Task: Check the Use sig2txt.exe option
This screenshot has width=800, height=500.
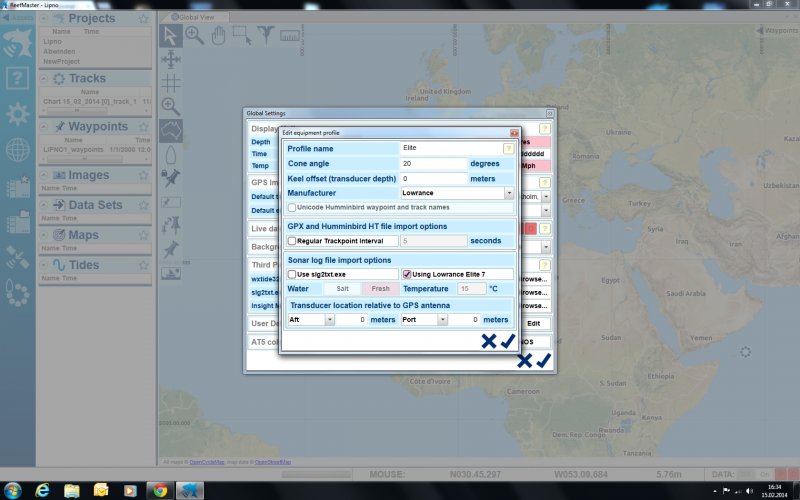Action: (x=292, y=274)
